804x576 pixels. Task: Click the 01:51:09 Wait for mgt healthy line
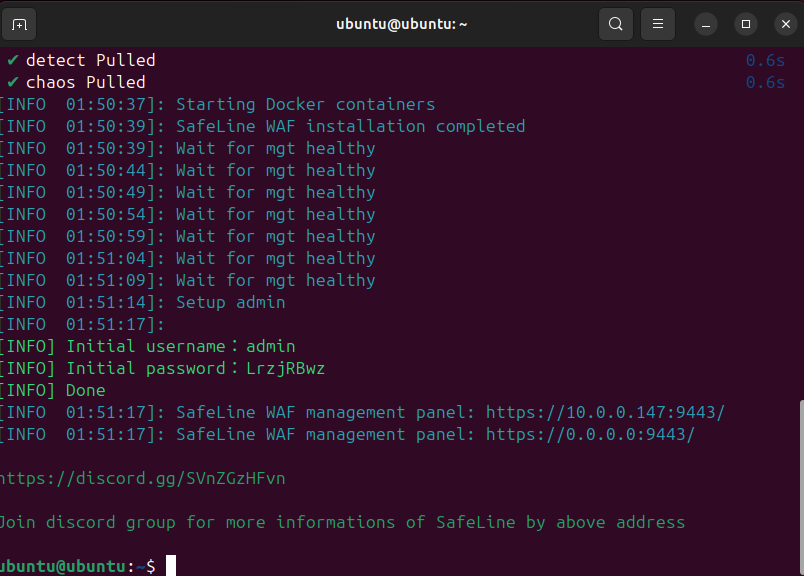coord(188,281)
